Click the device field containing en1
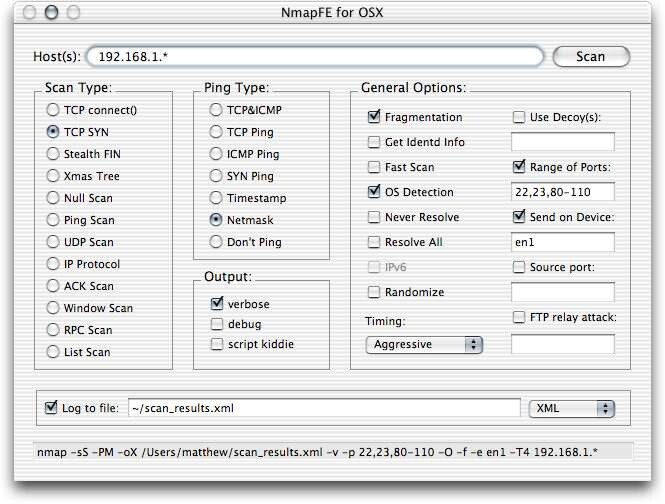Screen dimensions: 665x504 563,242
